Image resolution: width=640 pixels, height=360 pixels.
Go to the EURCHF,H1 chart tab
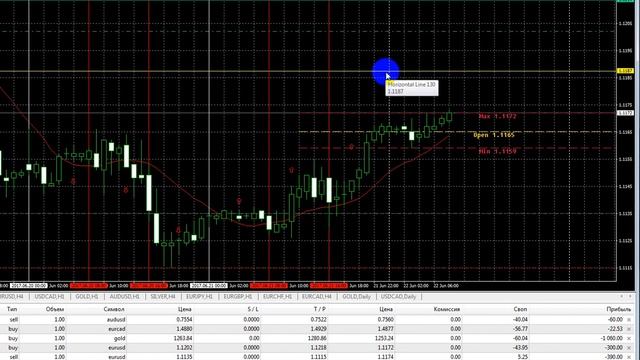(x=277, y=297)
